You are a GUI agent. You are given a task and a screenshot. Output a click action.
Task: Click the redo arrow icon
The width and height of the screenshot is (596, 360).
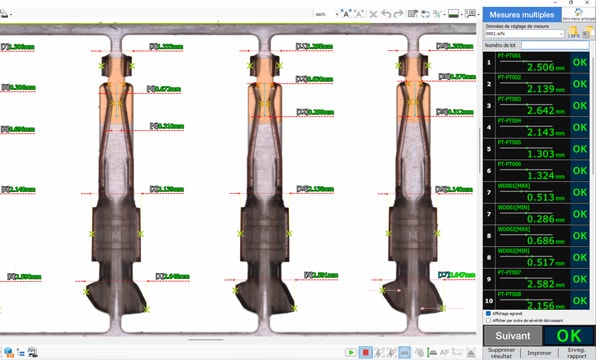point(398,14)
